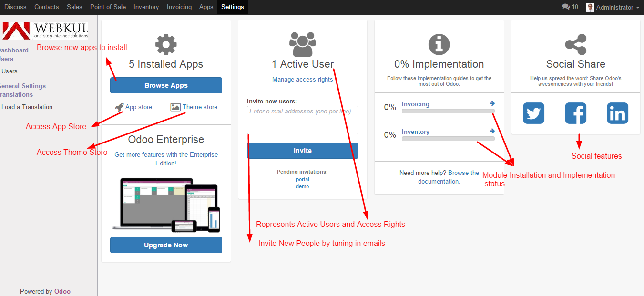Image resolution: width=644 pixels, height=296 pixels.
Task: Click the 0% Implementation heading
Action: (439, 64)
